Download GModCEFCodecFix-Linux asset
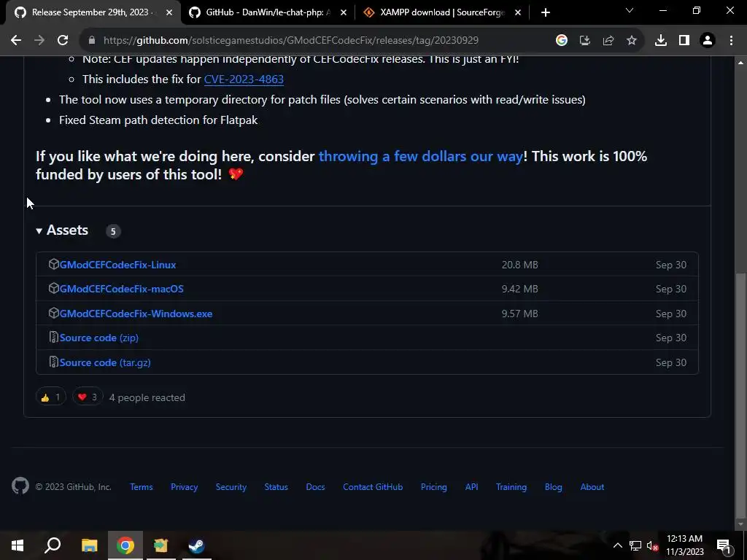 click(x=117, y=265)
